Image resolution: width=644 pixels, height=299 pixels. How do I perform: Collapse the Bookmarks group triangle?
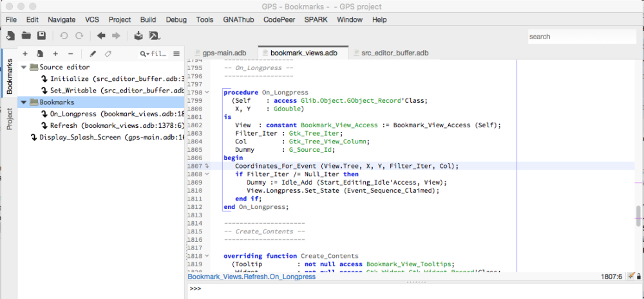24,102
